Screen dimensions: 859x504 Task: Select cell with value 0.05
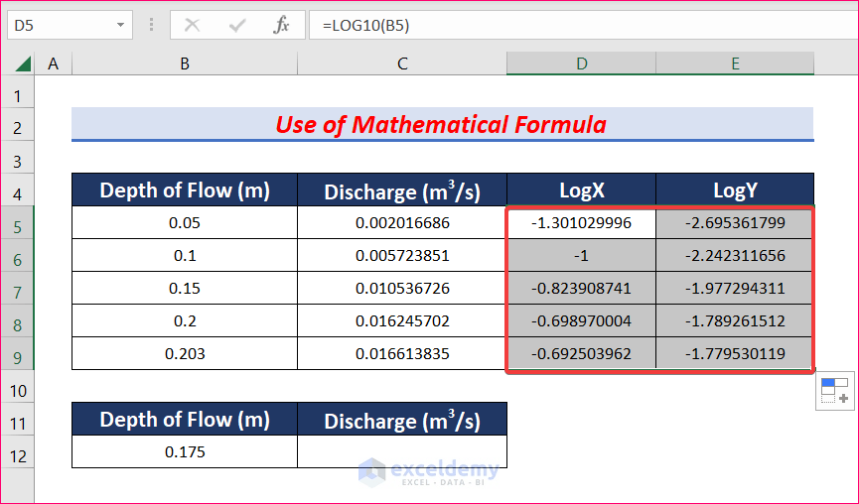(x=185, y=222)
